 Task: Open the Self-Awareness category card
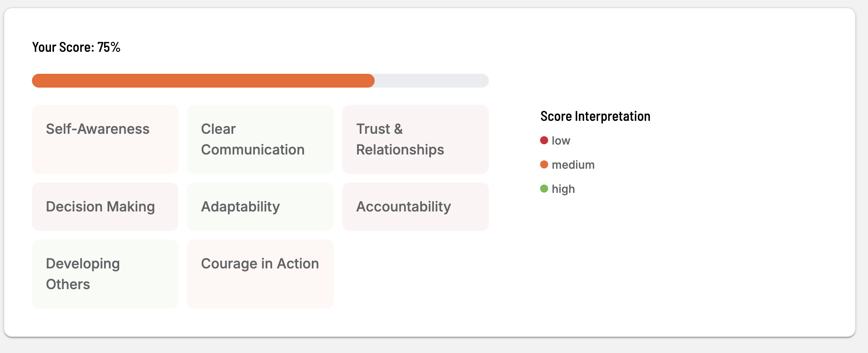[105, 139]
